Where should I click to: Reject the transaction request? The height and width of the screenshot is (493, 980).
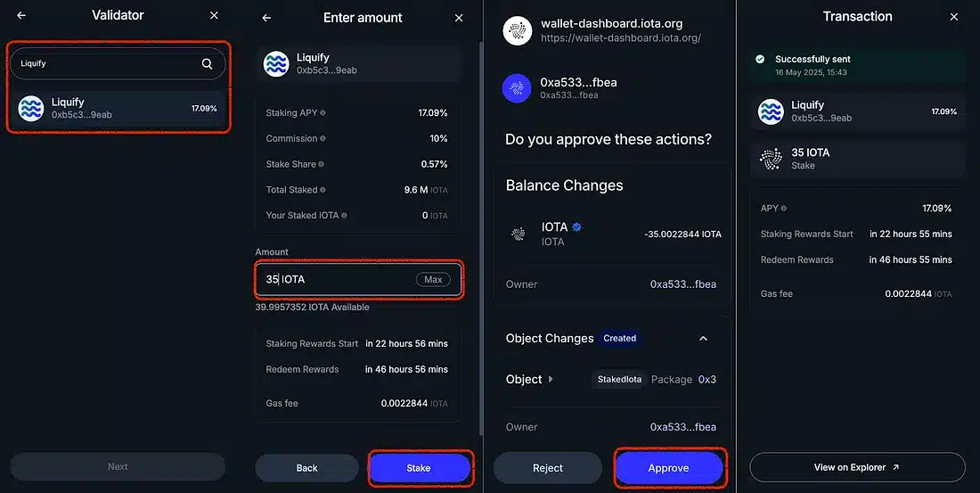[x=548, y=468]
